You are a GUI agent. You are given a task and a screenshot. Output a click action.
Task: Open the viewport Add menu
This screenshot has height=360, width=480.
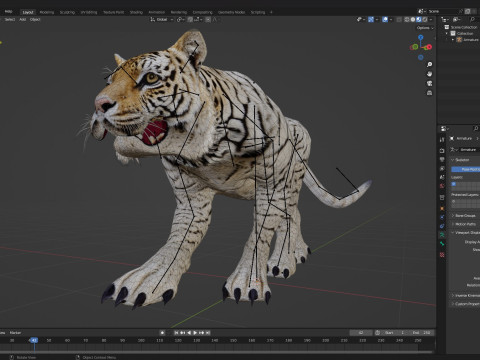click(x=22, y=19)
